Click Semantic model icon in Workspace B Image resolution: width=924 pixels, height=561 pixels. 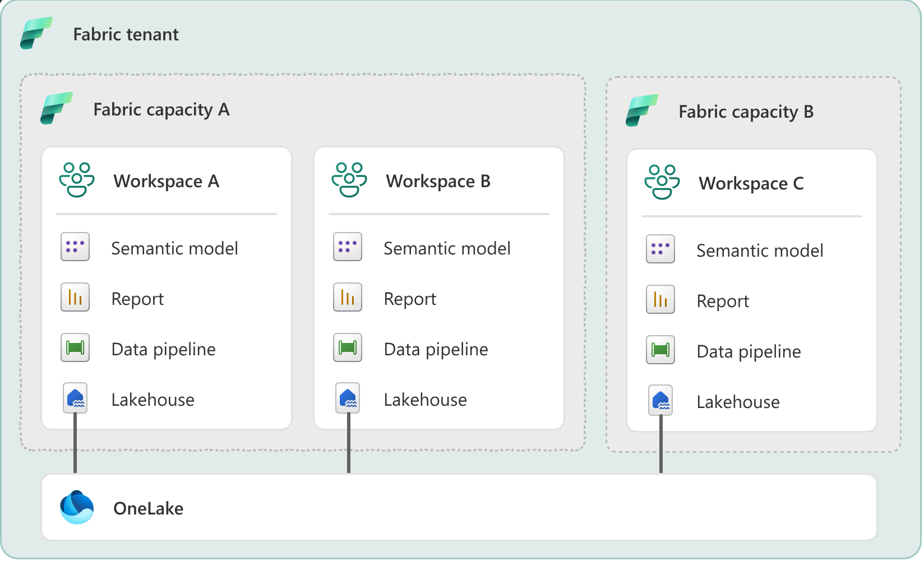(x=348, y=247)
